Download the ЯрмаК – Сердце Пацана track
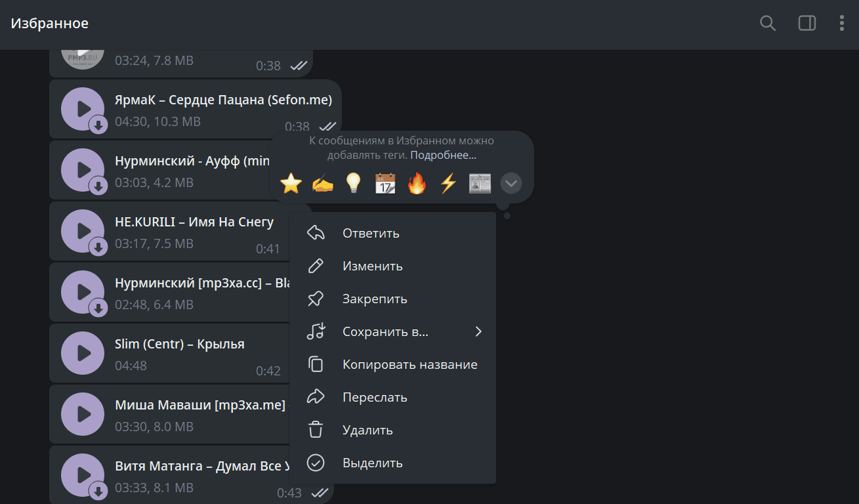The image size is (859, 504). [98, 125]
